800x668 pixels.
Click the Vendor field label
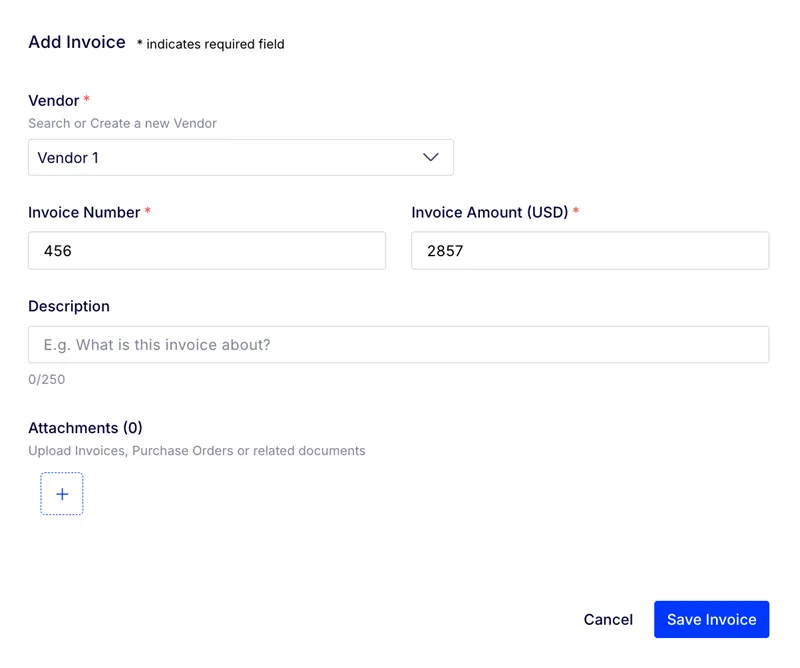[x=54, y=101]
